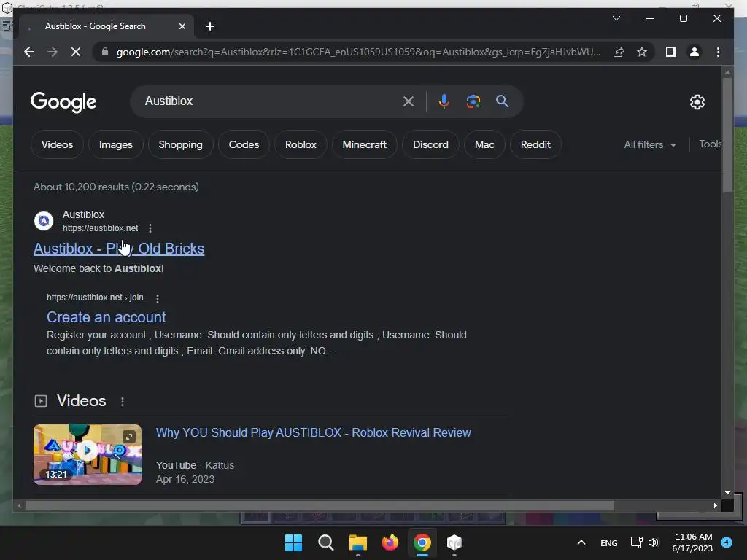This screenshot has width=747, height=560.
Task: Open tab search dropdown arrow
Action: coord(616,18)
